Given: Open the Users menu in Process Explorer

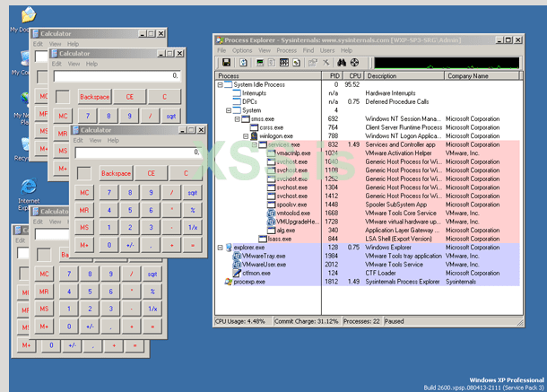Looking at the screenshot, I should click(327, 50).
